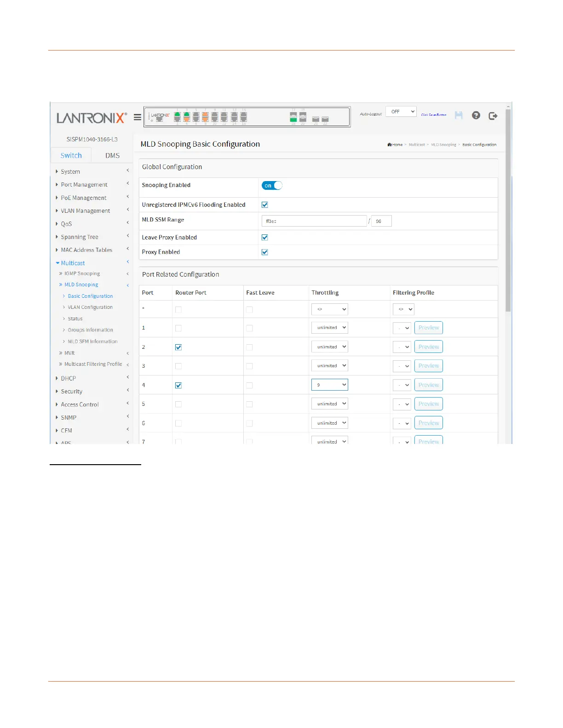Click the Lantronix logo
Viewport: 563px width, 728px height.
(x=92, y=118)
